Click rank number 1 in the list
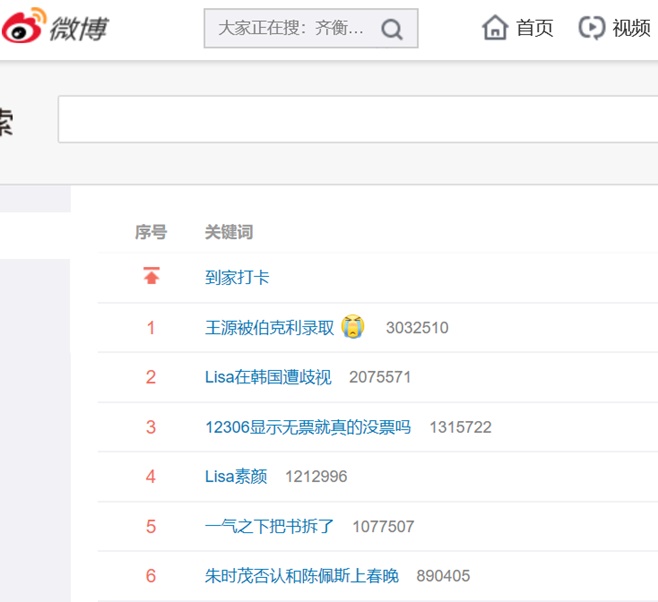Screen dimensions: 658x602 (x=151, y=327)
